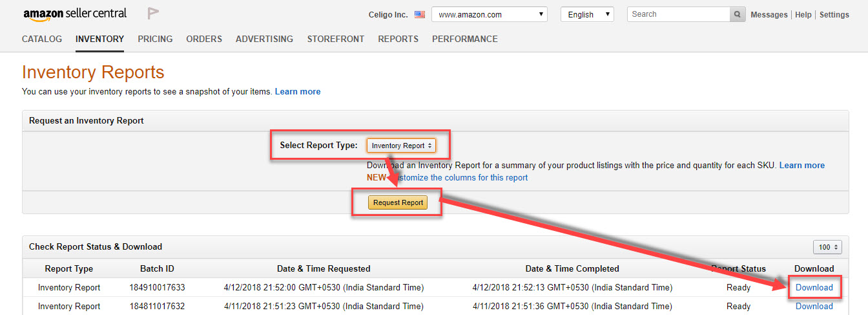Click Learn more under Inventory Reports heading
This screenshot has height=315, width=868.
[298, 91]
